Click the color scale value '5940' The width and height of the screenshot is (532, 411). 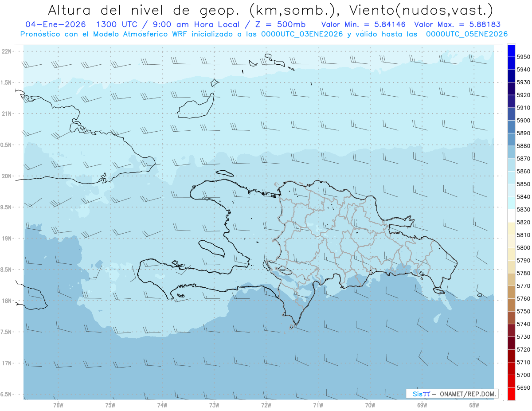coord(524,70)
